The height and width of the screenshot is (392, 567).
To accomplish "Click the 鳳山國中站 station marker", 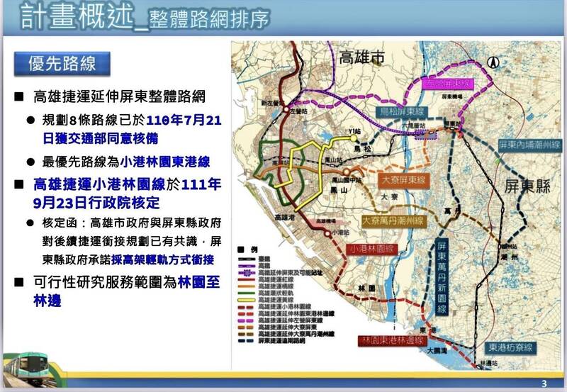I will click(x=344, y=172).
